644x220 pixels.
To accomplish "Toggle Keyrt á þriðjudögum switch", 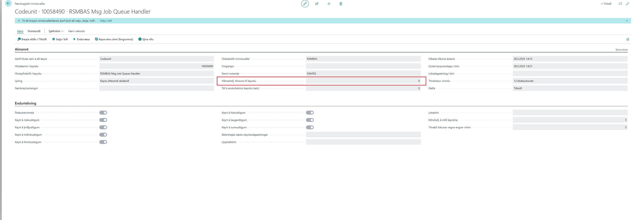I will click(103, 127).
